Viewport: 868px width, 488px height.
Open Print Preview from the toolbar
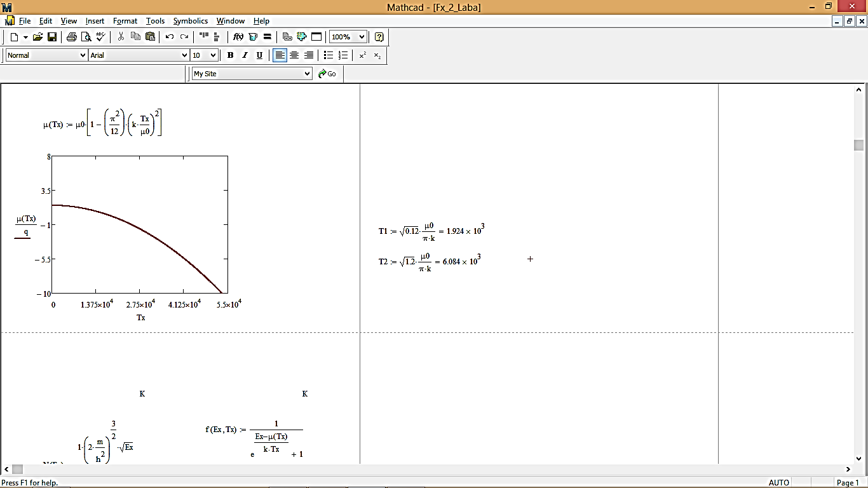tap(86, 37)
